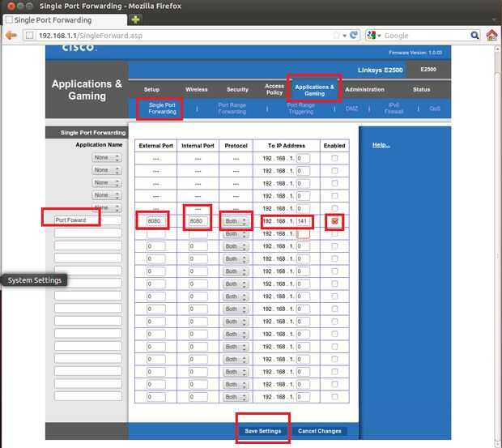Click the Single Port Forwarding browser tab
Image resolution: width=502 pixels, height=448 pixels.
(65, 20)
